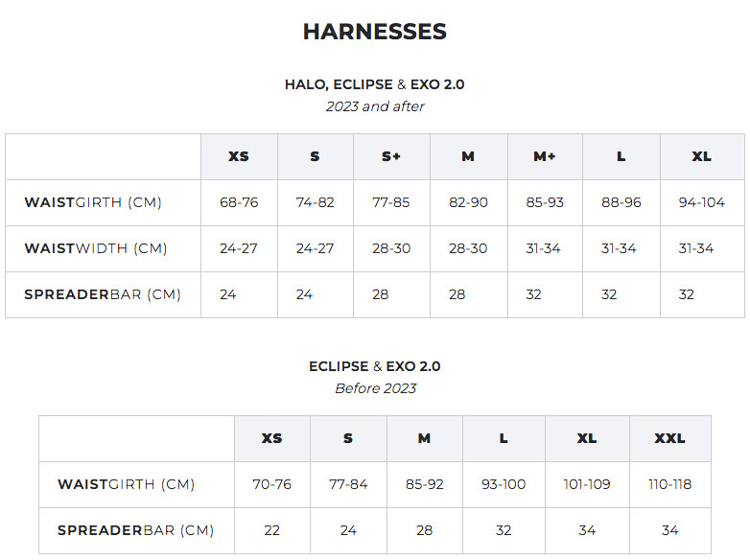750x560 pixels.
Task: Click the 101-109 waist girth value
Action: [x=587, y=484]
